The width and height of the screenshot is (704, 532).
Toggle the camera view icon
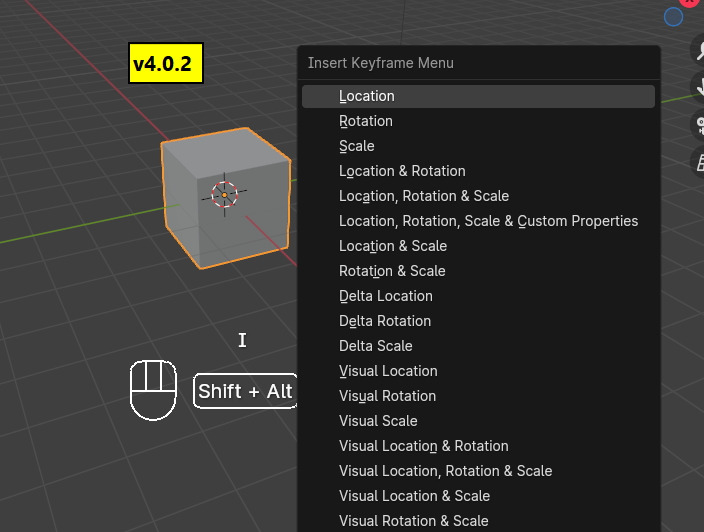[697, 124]
